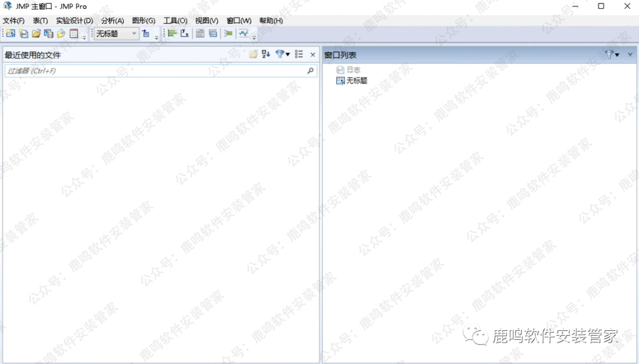Select 日志 in the window list

[353, 70]
